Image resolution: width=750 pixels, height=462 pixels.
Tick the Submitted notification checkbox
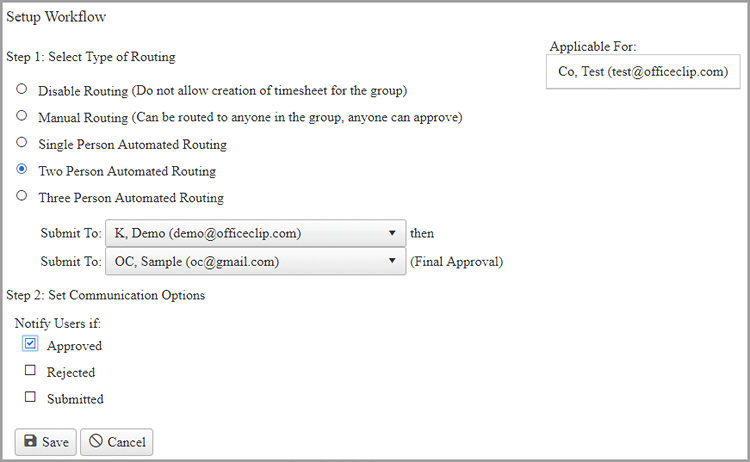coord(30,397)
